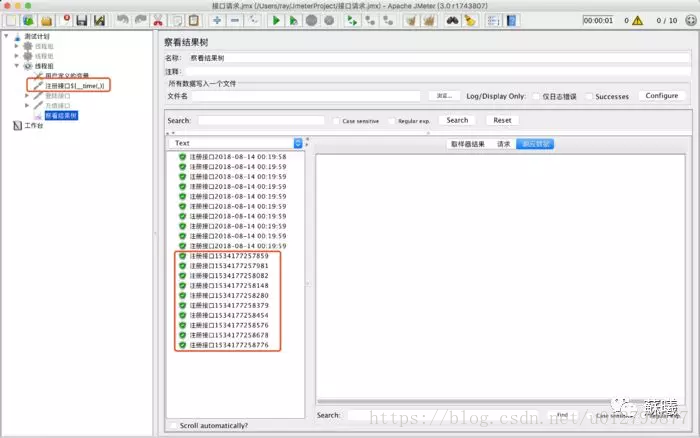Image resolution: width=700 pixels, height=438 pixels.
Task: Switch to the 请求 tab
Action: [x=504, y=144]
